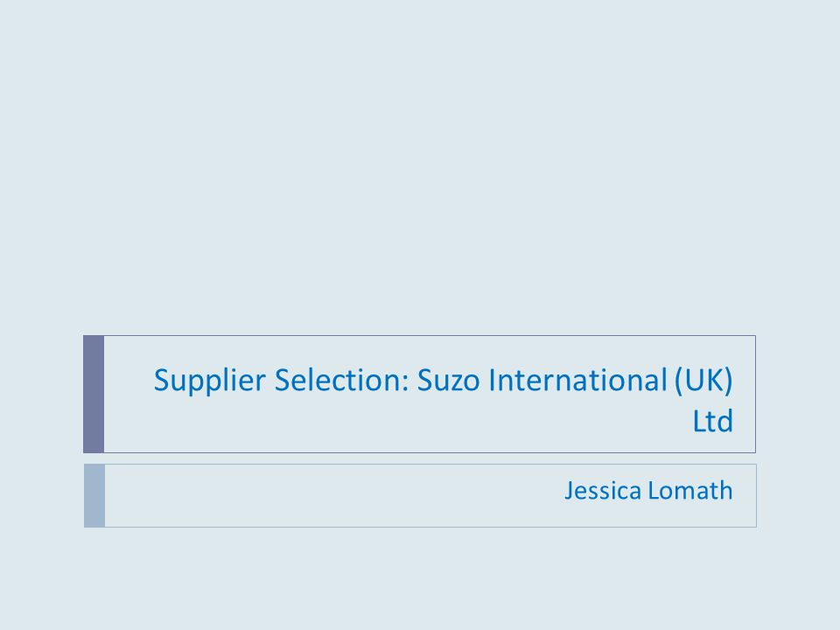Click the name 'Jessica' in the subtitle
The image size is (840, 630).
603,492
